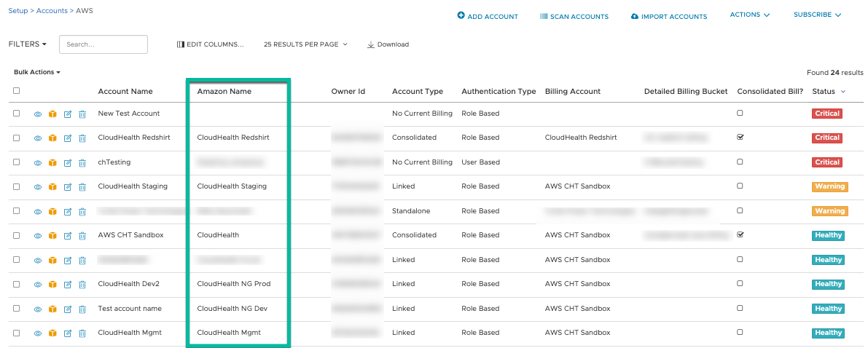Viewport: 868px width, 348px height.
Task: Go to Accounts in the breadcrumb
Action: (x=52, y=10)
